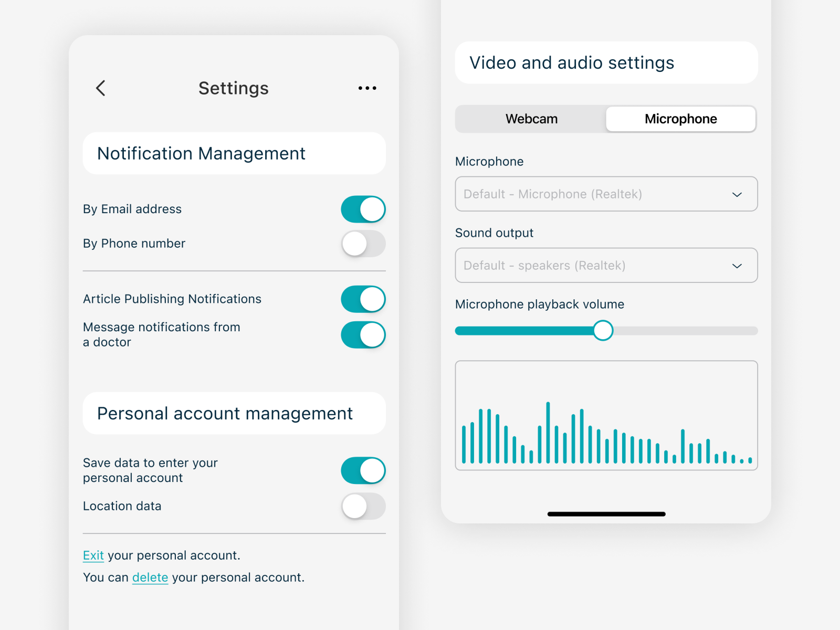Enable Location data
The width and height of the screenshot is (840, 630).
pyautogui.click(x=363, y=507)
